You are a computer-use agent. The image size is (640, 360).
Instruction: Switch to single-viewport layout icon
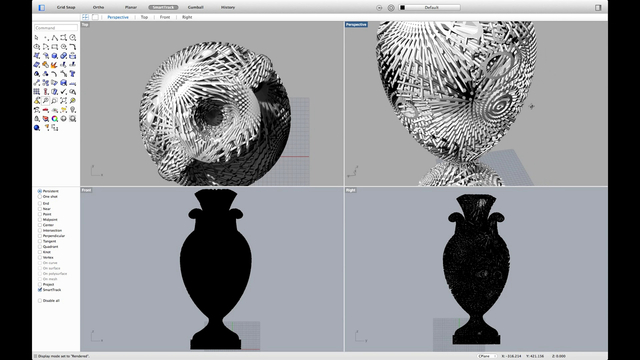pyautogui.click(x=95, y=17)
